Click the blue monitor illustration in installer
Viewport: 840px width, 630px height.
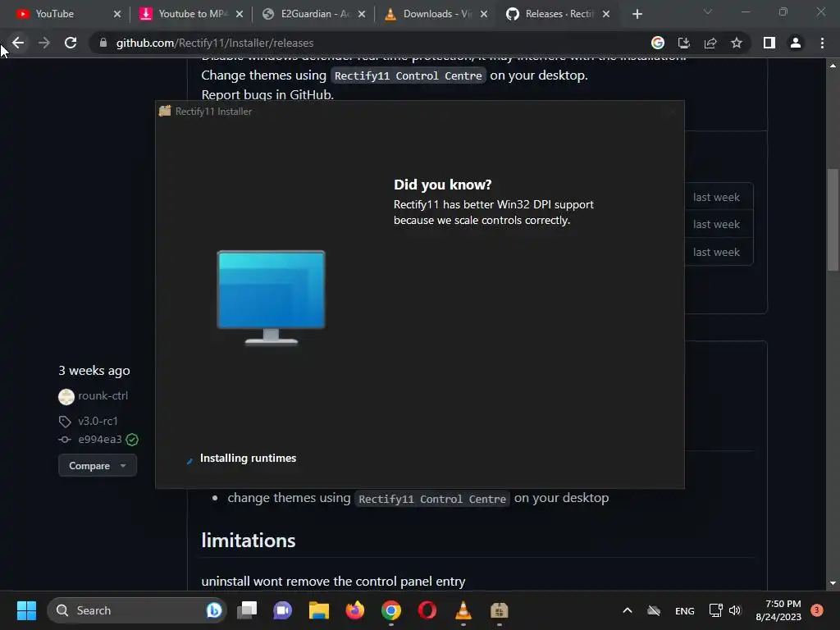271,297
